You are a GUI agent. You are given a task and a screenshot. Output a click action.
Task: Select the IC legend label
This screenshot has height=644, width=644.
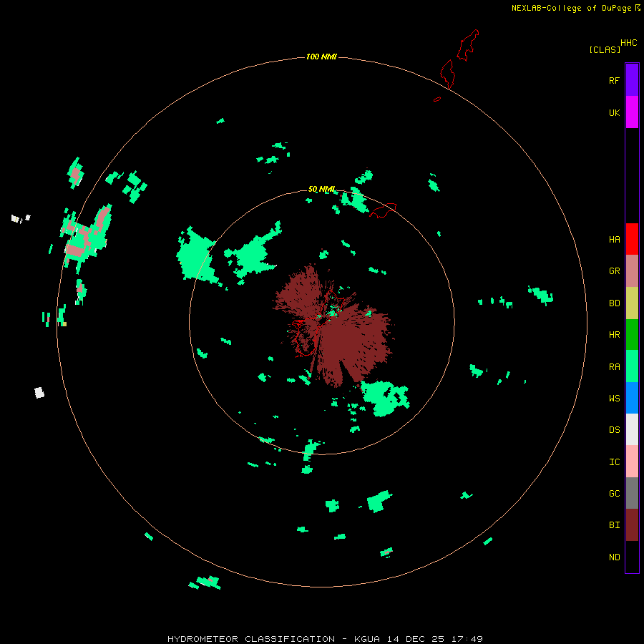click(614, 462)
